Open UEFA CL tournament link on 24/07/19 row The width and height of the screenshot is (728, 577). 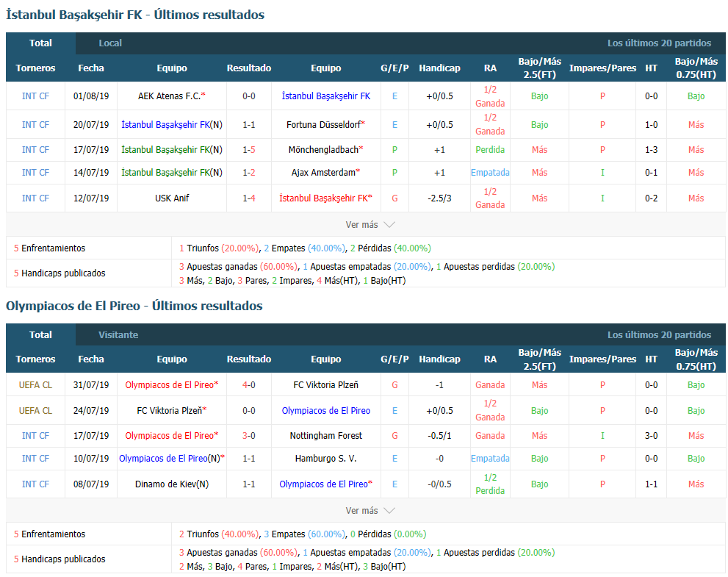tap(35, 411)
